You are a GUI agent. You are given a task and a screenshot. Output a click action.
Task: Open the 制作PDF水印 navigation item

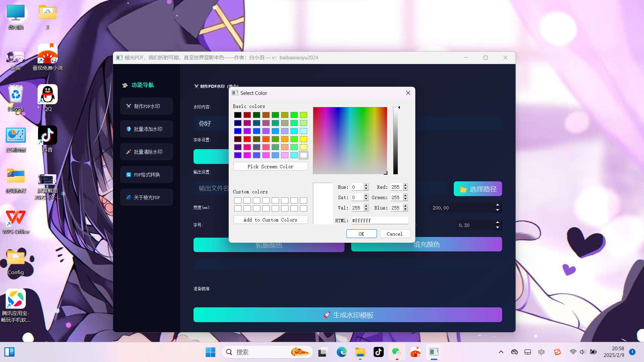pos(147,106)
